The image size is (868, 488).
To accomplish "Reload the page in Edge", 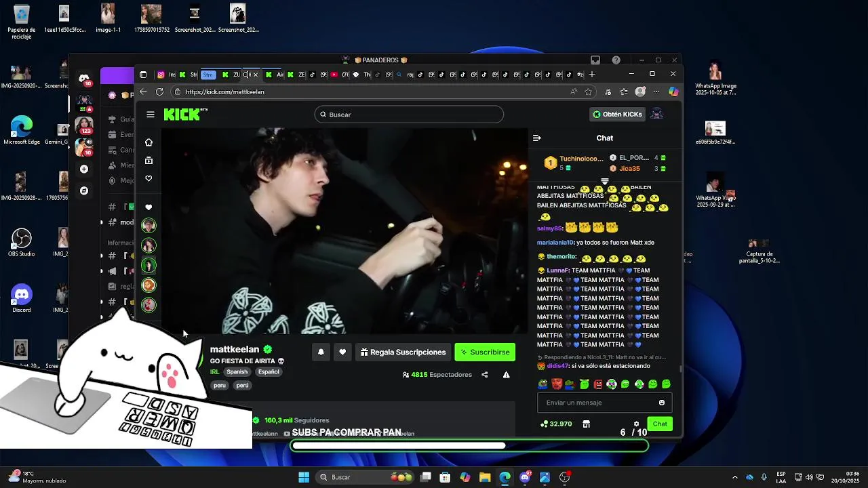I will coord(159,91).
